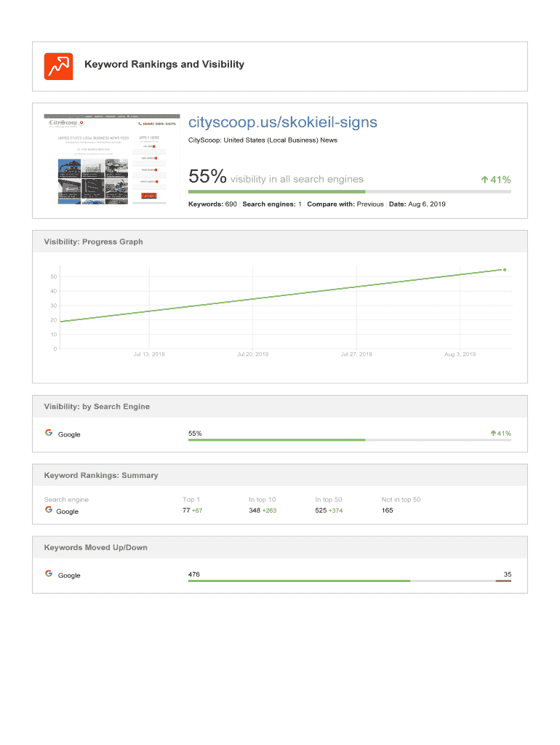Click the CityScoop website preview thumbnail
Image resolution: width=560 pixels, height=745 pixels.
(112, 159)
